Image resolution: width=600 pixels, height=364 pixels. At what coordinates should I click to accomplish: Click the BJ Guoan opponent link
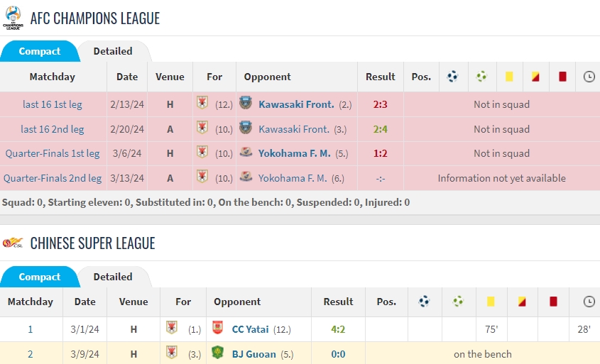click(x=253, y=353)
